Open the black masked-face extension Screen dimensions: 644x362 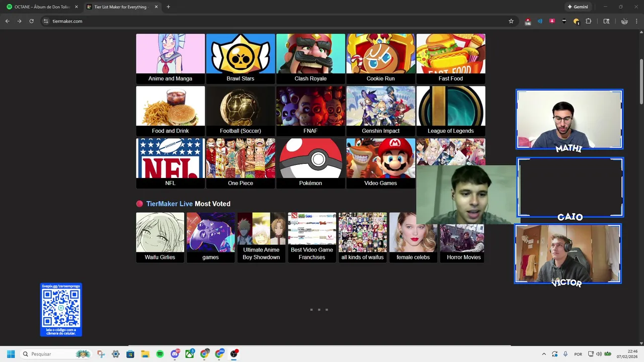pyautogui.click(x=564, y=21)
